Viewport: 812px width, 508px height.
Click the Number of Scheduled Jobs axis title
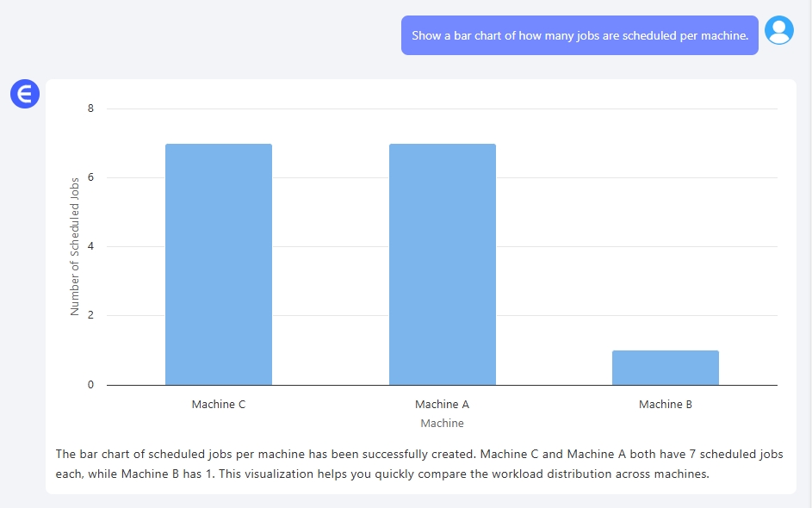pyautogui.click(x=75, y=246)
